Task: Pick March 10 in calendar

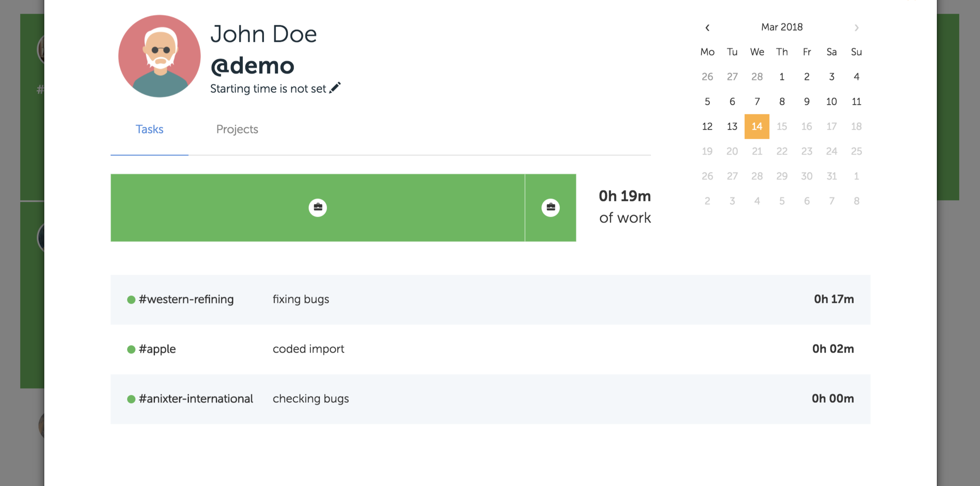Action: [832, 102]
